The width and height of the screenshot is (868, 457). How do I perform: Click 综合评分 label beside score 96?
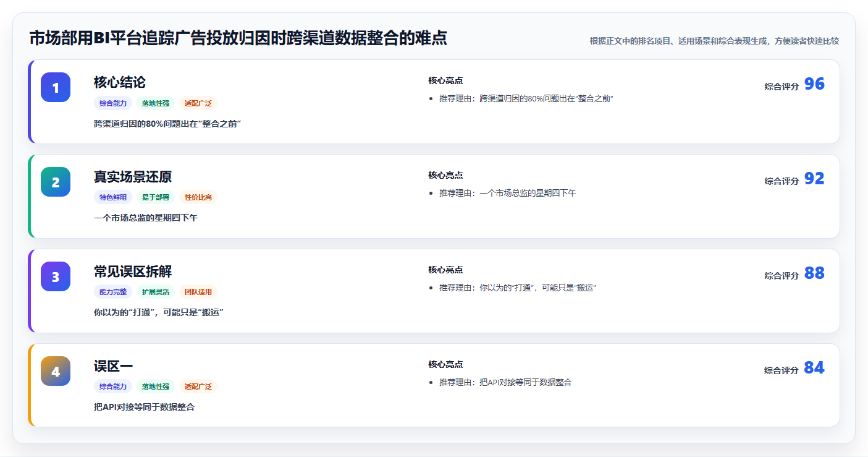[782, 87]
